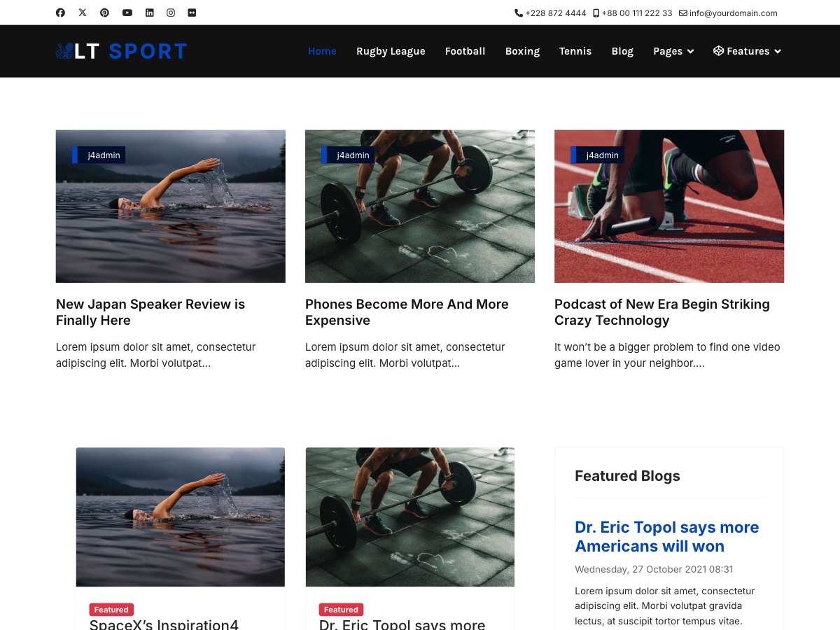Open the Flickr icon
The image size is (840, 630).
pyautogui.click(x=192, y=13)
